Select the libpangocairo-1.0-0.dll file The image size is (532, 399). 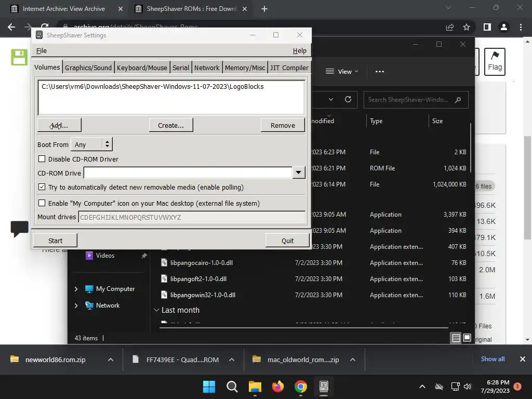(202, 262)
